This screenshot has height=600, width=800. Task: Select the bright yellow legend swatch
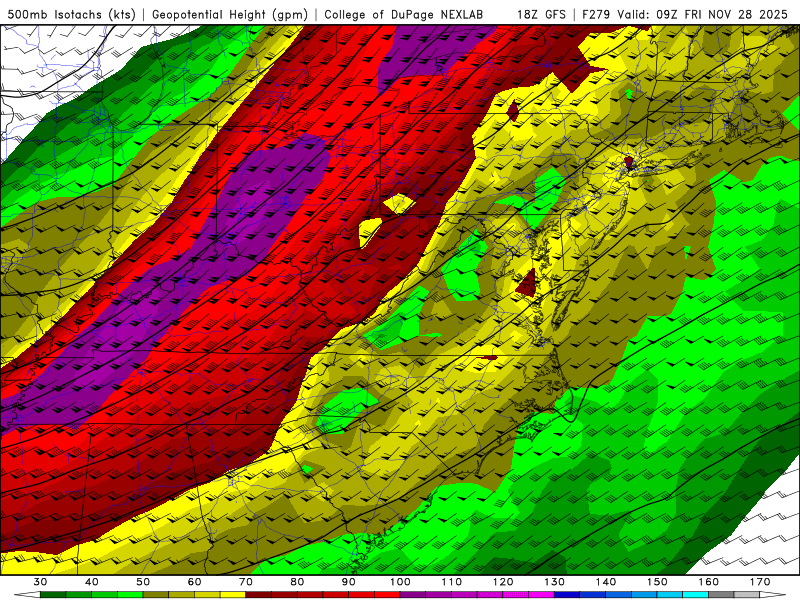pos(233,595)
